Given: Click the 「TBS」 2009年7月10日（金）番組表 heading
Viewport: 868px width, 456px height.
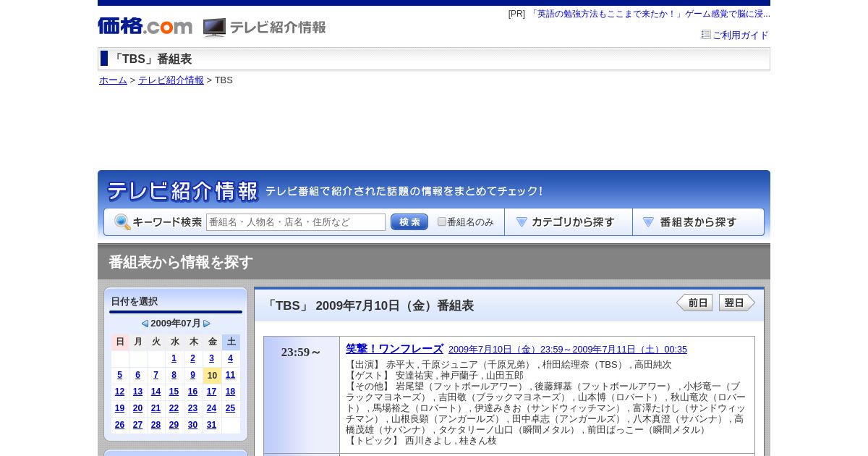Looking at the screenshot, I should coord(369,305).
